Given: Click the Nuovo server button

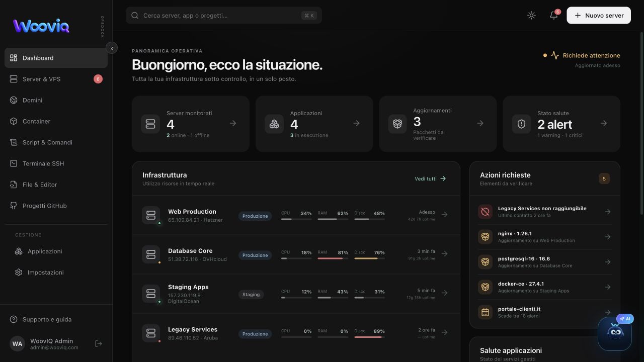Looking at the screenshot, I should tap(599, 16).
